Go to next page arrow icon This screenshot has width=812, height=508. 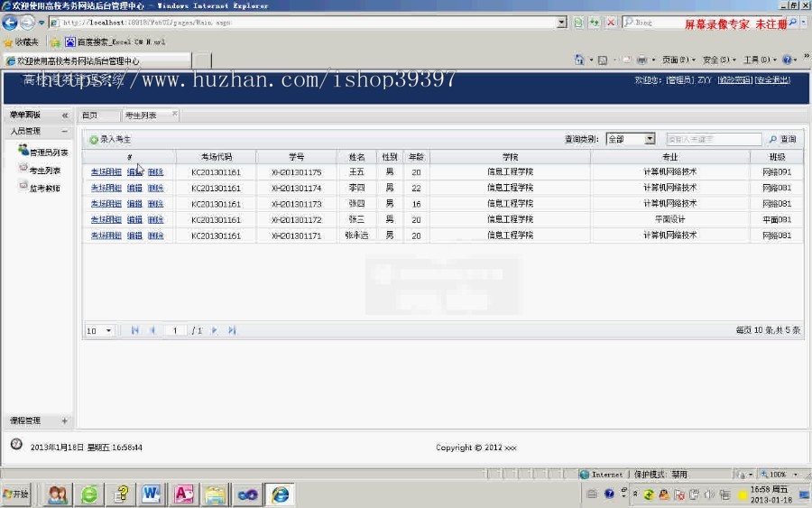pyautogui.click(x=214, y=330)
